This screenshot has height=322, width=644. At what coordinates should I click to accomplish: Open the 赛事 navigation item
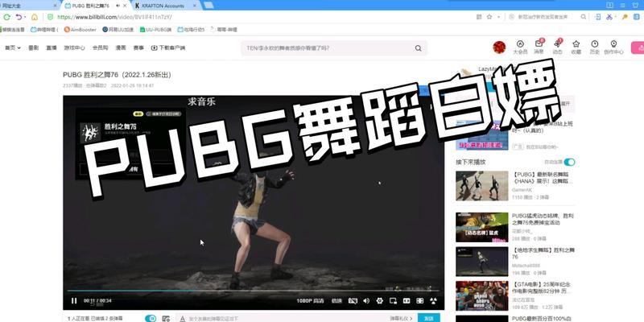coord(138,48)
